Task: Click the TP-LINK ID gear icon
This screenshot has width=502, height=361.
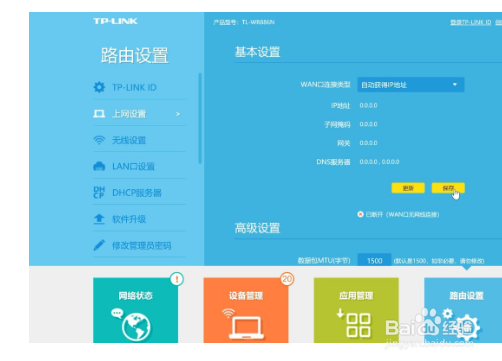Action: 99,87
